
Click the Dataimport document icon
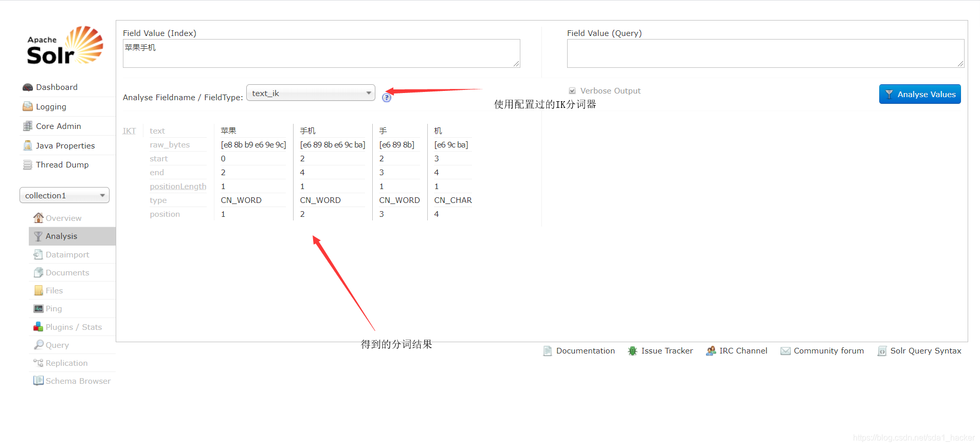tap(39, 254)
